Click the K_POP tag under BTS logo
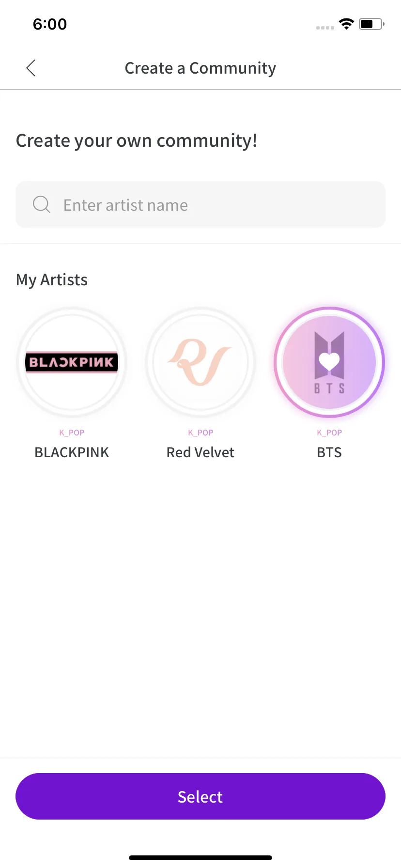 click(329, 433)
